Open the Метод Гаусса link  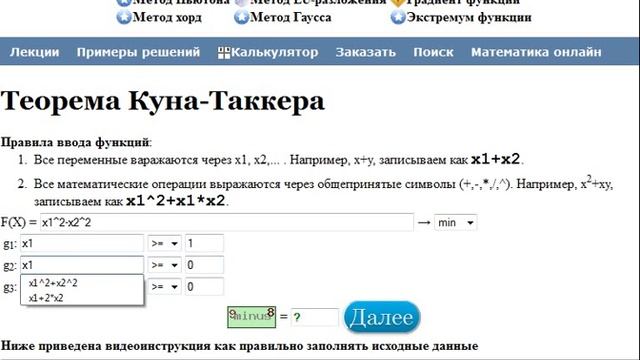click(290, 18)
